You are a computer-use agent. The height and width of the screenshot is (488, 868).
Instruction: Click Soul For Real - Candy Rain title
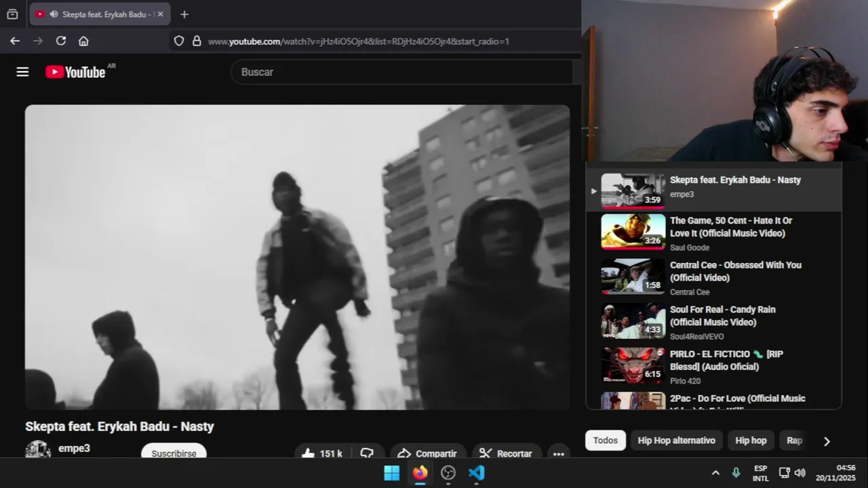point(723,316)
